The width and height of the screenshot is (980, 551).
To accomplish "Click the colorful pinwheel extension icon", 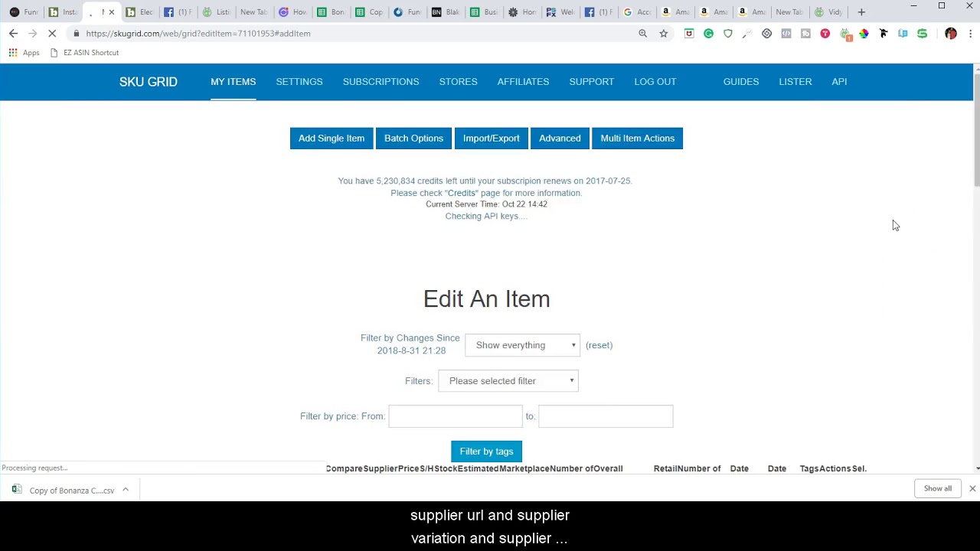I will (864, 34).
